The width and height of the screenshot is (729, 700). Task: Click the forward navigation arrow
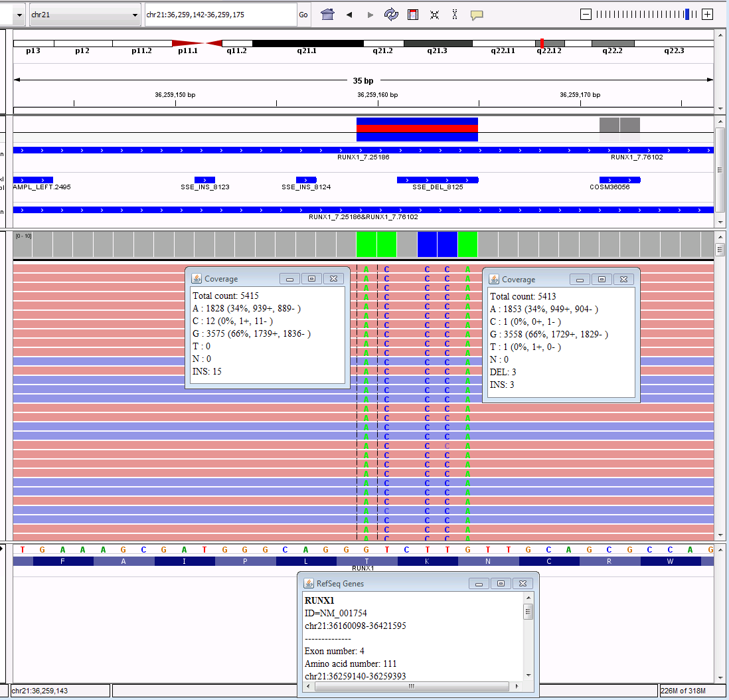tap(370, 15)
